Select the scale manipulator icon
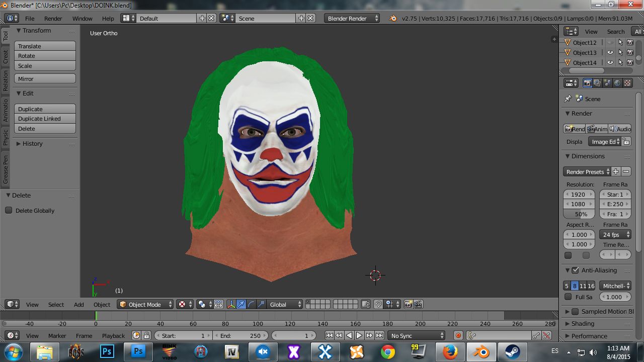The width and height of the screenshot is (644, 362). [261, 304]
